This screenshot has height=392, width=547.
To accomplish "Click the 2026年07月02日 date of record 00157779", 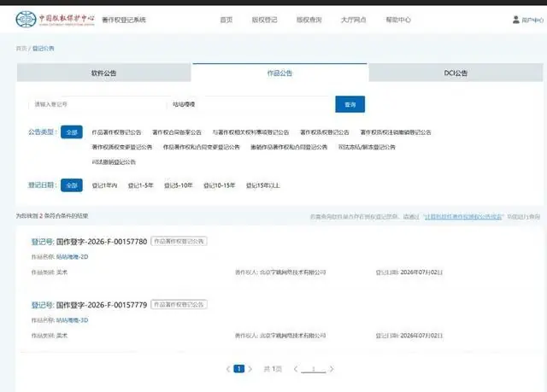I will coord(421,336).
